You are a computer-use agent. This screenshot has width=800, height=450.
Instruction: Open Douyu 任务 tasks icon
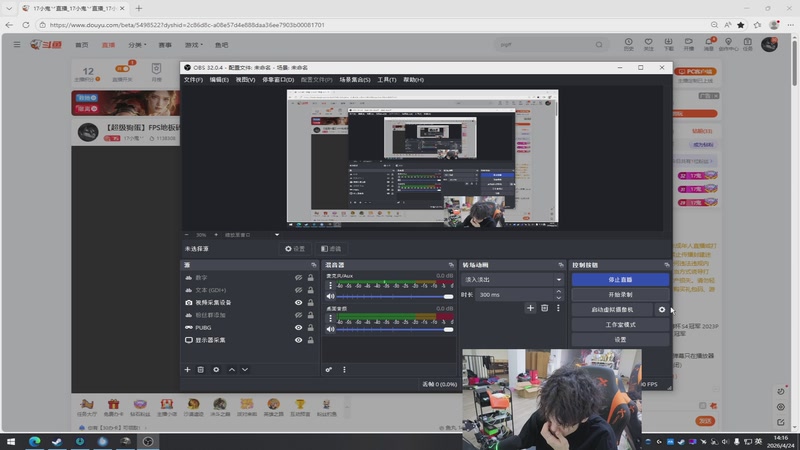[x=747, y=44]
